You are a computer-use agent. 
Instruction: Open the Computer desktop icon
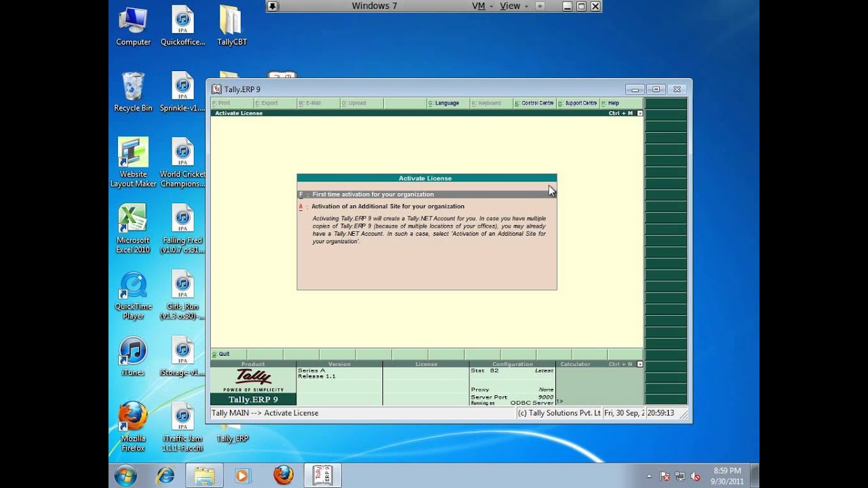point(133,26)
